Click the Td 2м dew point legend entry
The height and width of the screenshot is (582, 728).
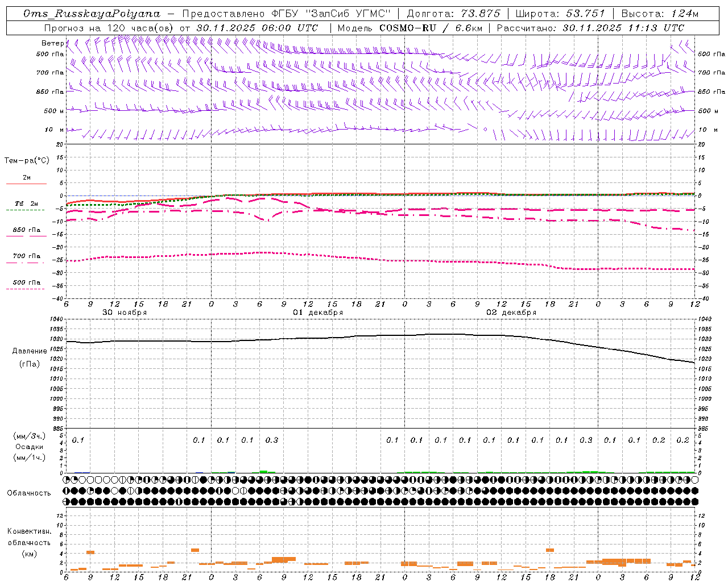(x=26, y=203)
